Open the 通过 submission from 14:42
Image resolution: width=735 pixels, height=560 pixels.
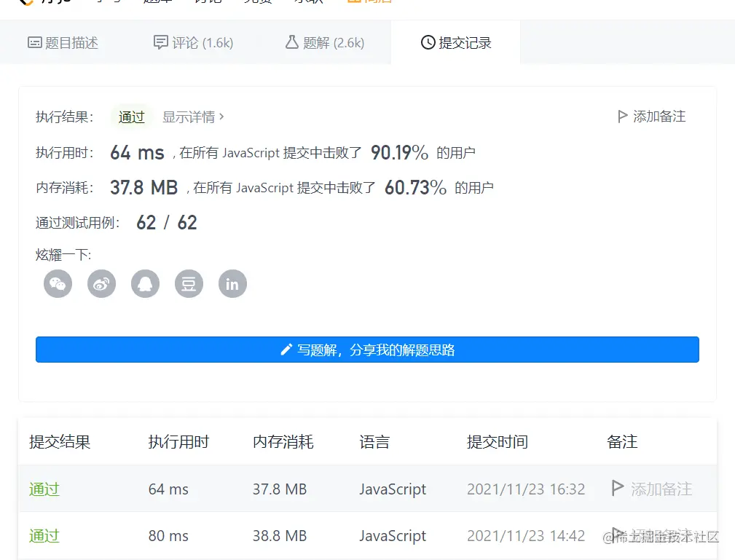coord(44,536)
